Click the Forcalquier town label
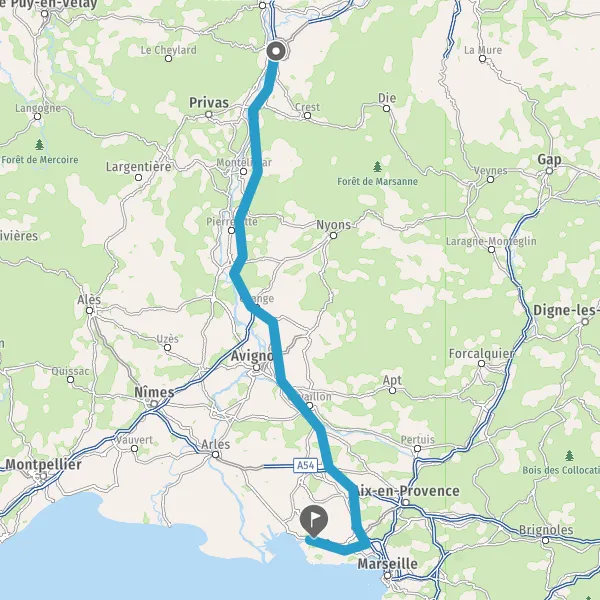 point(482,354)
